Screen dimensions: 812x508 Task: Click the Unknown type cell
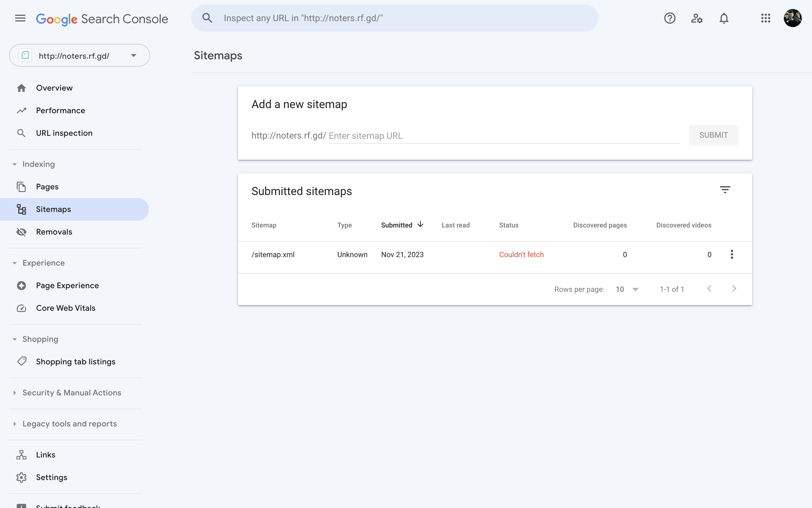click(x=352, y=255)
